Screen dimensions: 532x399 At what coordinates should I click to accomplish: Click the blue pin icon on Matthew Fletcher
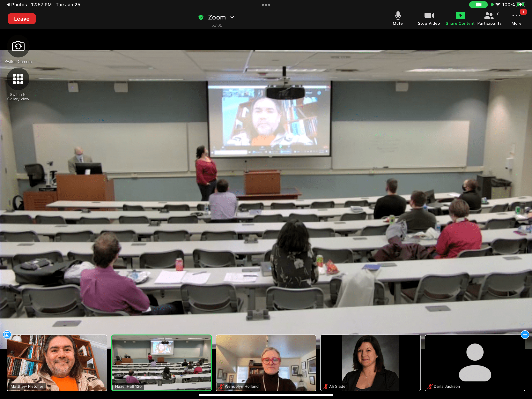coord(7,334)
